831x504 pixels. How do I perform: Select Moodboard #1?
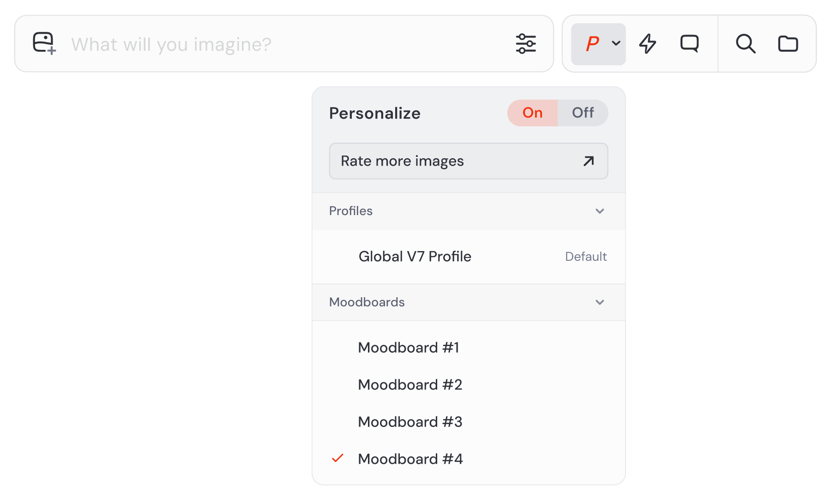coord(409,348)
